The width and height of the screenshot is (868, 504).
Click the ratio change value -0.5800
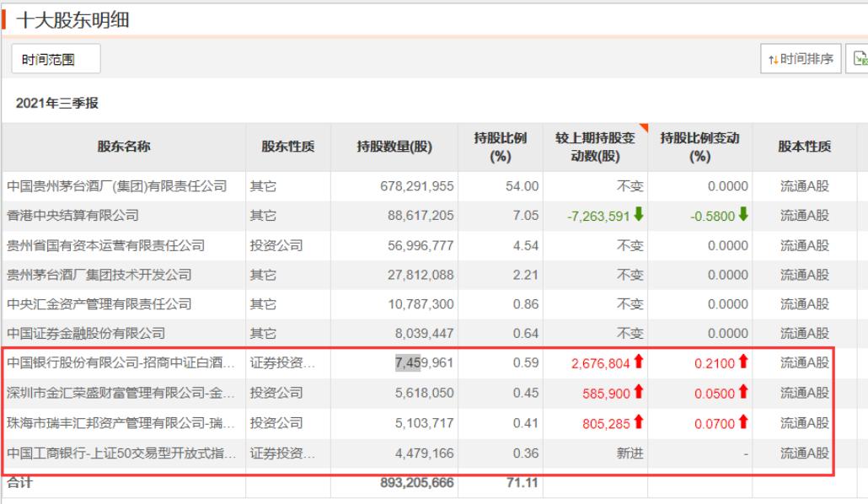click(x=712, y=216)
